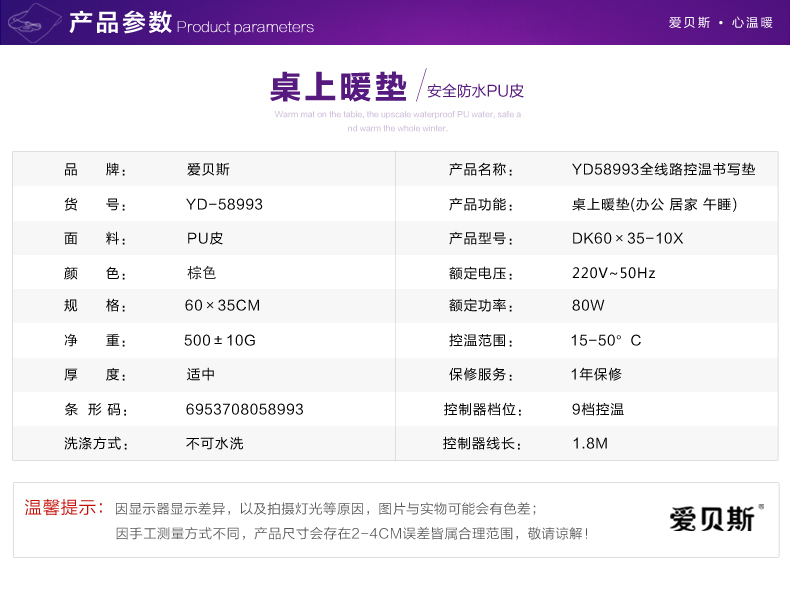Click the temperature range 15-50°C
790x592 pixels.
pos(606,340)
